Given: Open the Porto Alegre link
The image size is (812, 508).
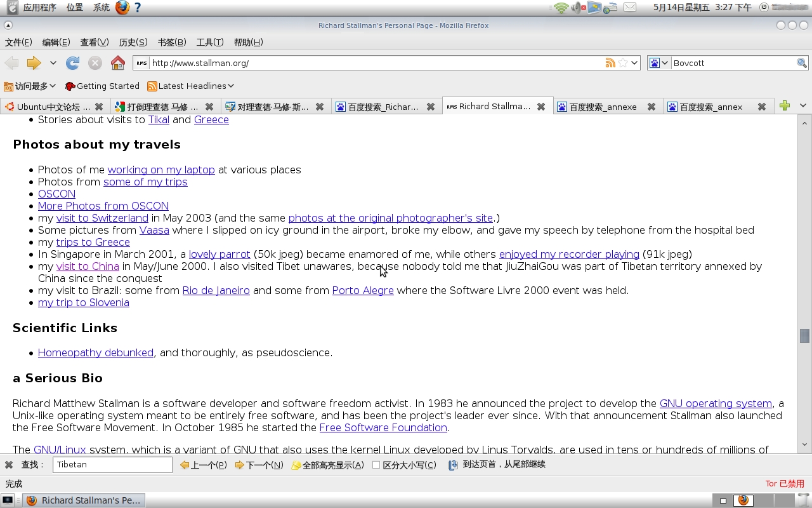Looking at the screenshot, I should coord(363,290).
